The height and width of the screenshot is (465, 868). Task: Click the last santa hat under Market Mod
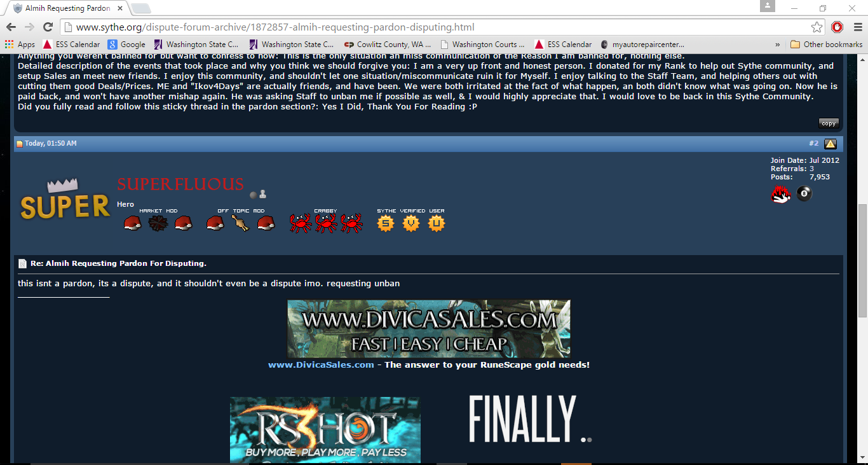point(183,223)
